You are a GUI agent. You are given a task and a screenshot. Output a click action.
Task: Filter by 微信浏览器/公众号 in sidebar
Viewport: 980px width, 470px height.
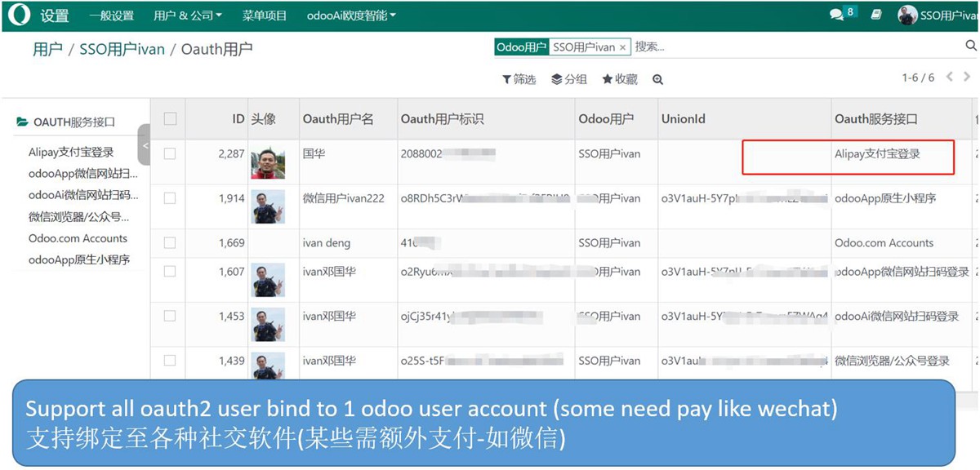78,217
